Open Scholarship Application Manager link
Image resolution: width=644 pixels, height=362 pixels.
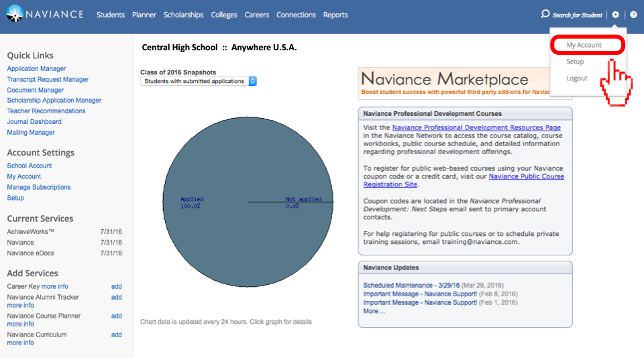pos(54,100)
